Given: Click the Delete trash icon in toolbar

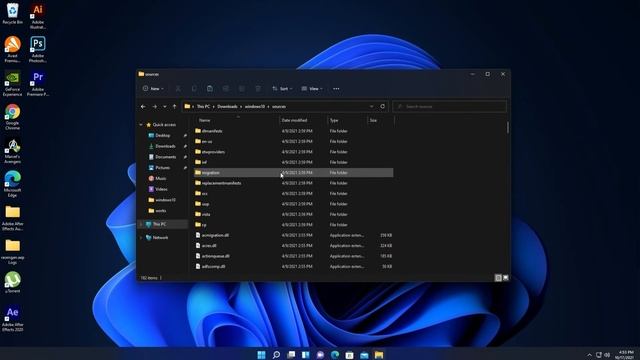Looking at the screenshot, I should pyautogui.click(x=258, y=89).
